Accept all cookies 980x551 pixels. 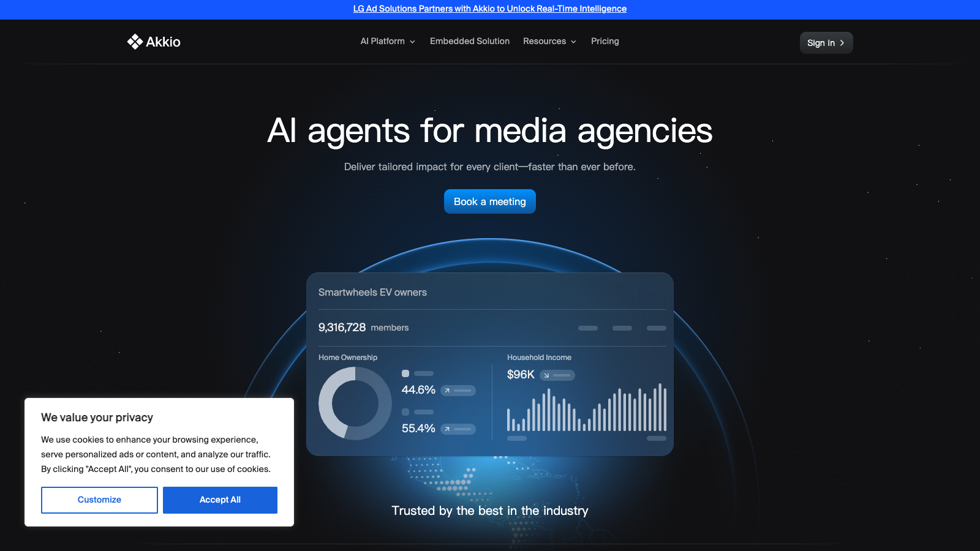point(220,500)
